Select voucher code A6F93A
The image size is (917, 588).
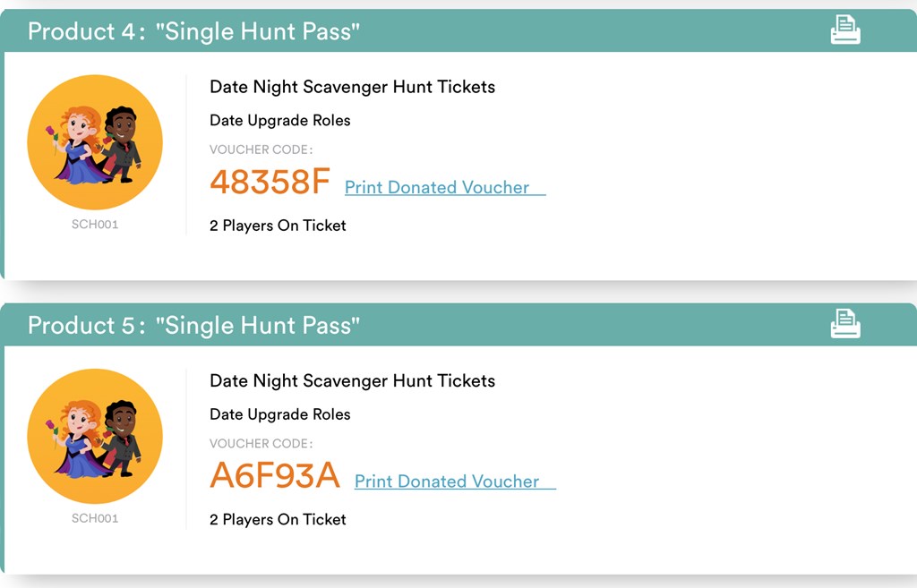[275, 475]
